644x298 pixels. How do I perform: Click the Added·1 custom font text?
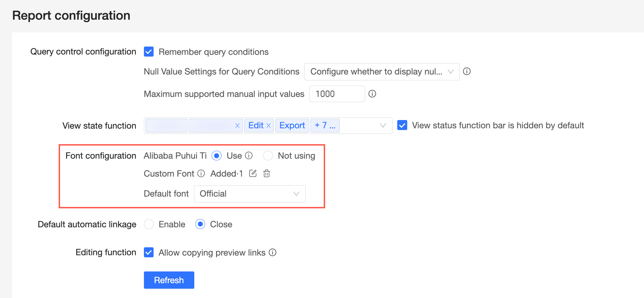(x=226, y=173)
